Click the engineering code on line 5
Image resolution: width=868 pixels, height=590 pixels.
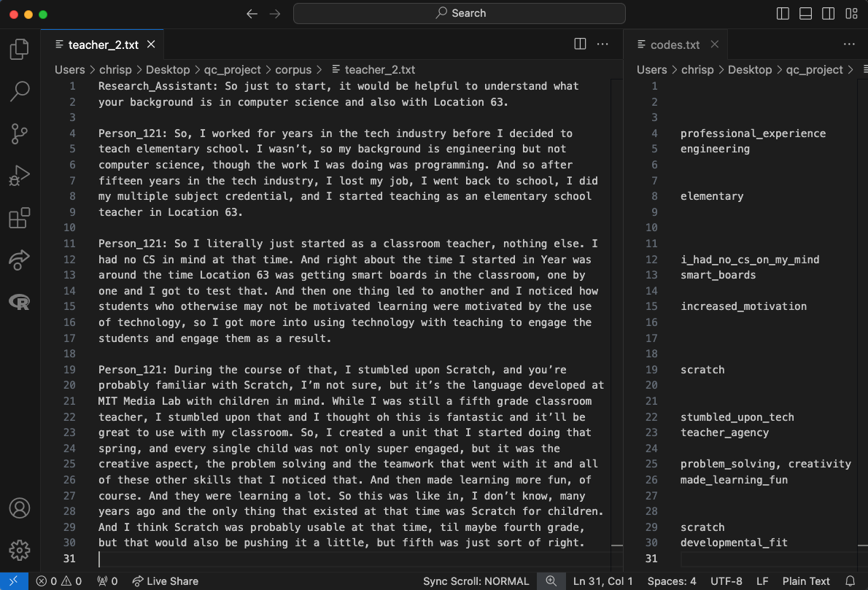coord(715,149)
